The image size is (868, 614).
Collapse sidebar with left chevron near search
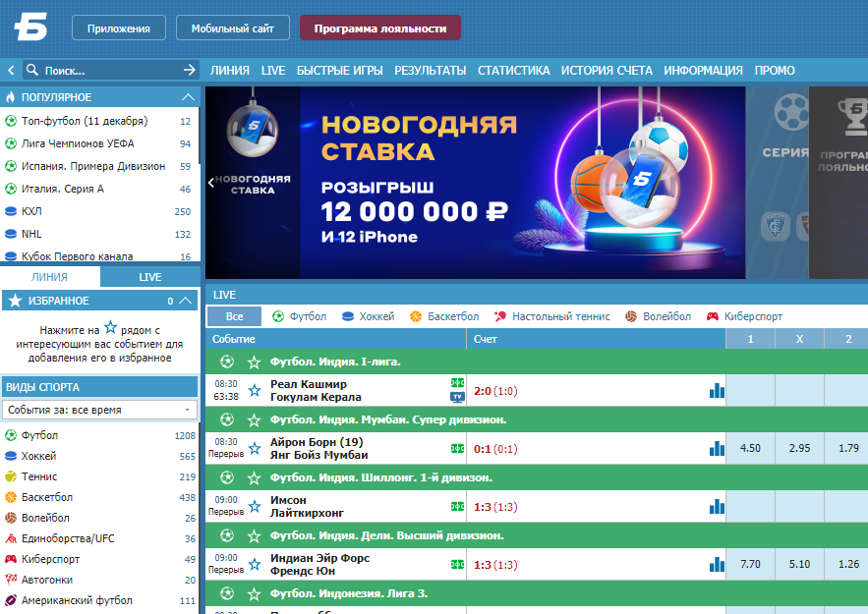click(11, 71)
